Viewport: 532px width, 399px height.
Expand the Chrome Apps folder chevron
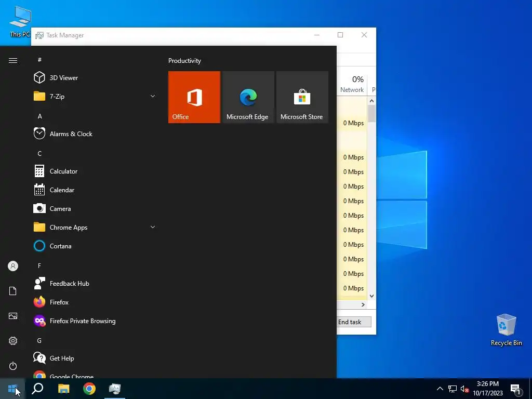(153, 227)
